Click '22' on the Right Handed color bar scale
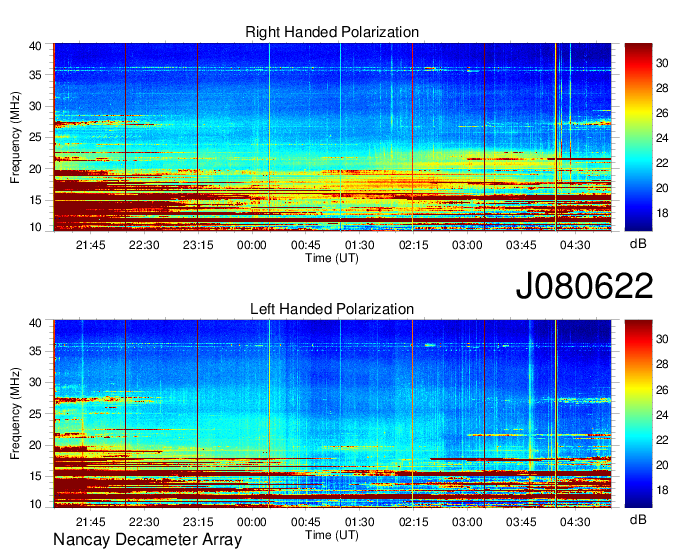This screenshot has width=680, height=552. point(662,163)
